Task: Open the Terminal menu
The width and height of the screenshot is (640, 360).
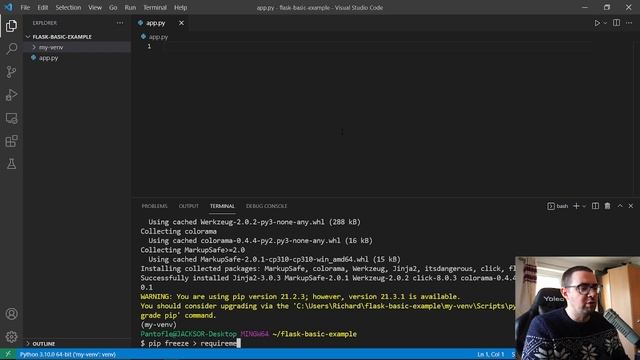Action: click(x=155, y=7)
